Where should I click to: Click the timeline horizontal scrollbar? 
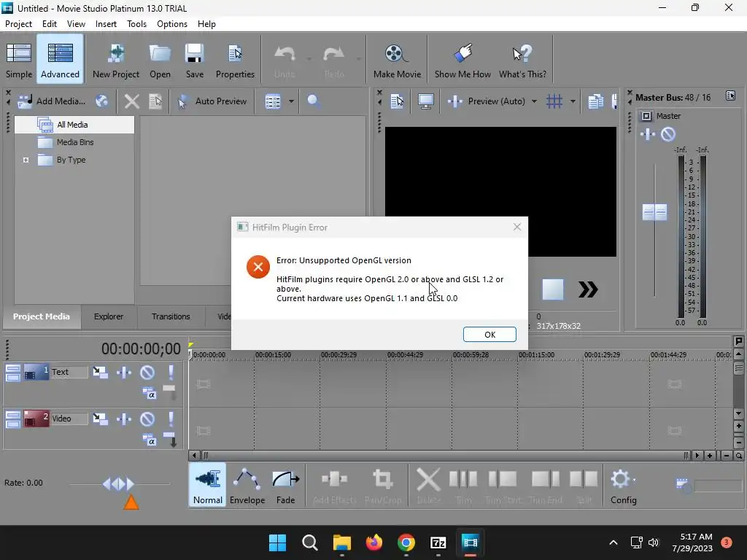[446, 456]
